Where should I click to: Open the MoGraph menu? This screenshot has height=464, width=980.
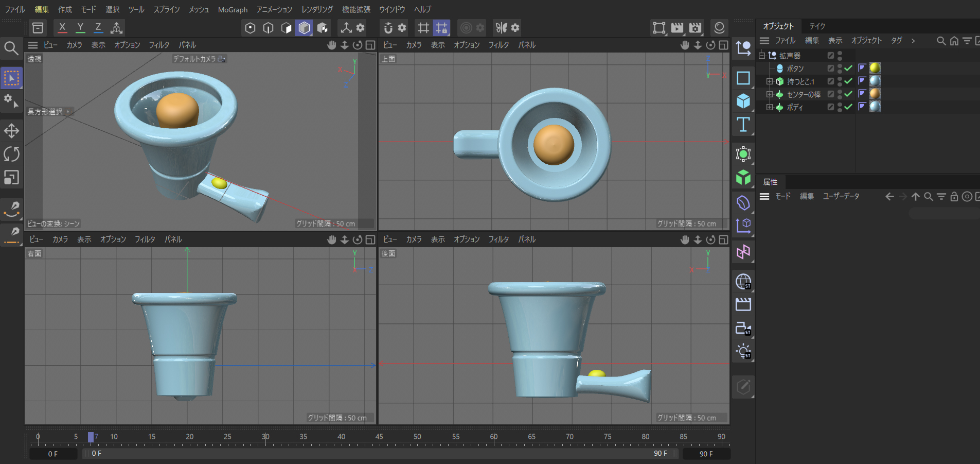tap(233, 10)
